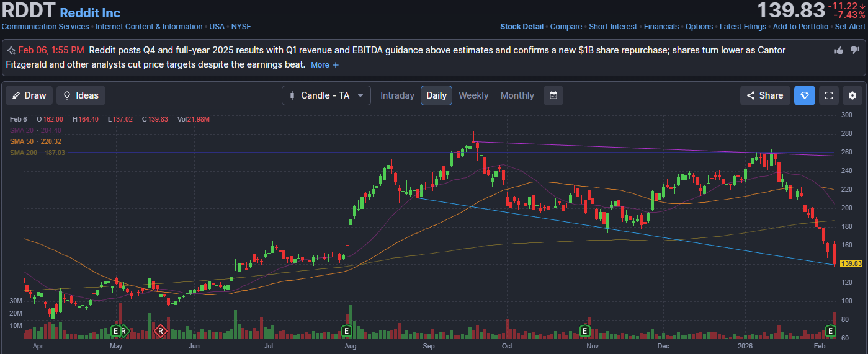The width and height of the screenshot is (868, 354).
Task: Click the earnings E marker in February
Action: pyautogui.click(x=831, y=330)
